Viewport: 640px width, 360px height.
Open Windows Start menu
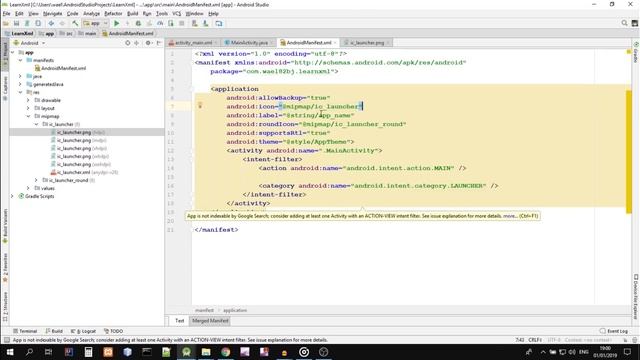pos(9,352)
